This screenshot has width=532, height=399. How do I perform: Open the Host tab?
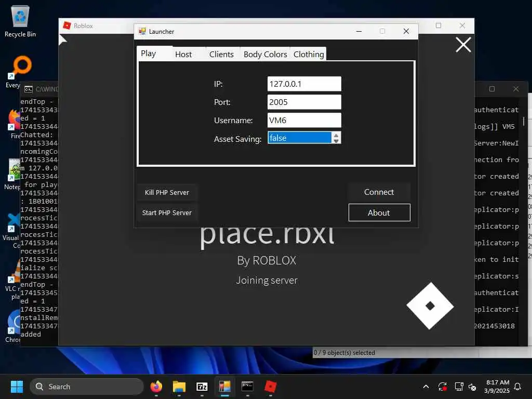point(183,54)
